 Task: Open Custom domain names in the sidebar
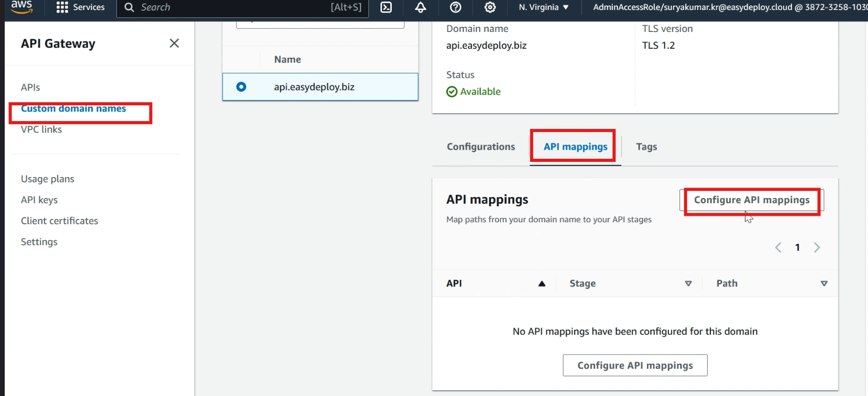tap(73, 108)
